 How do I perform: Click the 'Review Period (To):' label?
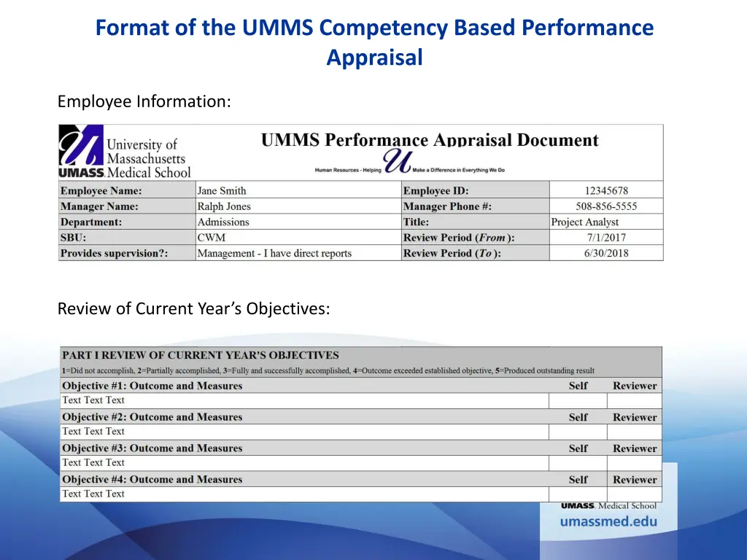tap(452, 253)
